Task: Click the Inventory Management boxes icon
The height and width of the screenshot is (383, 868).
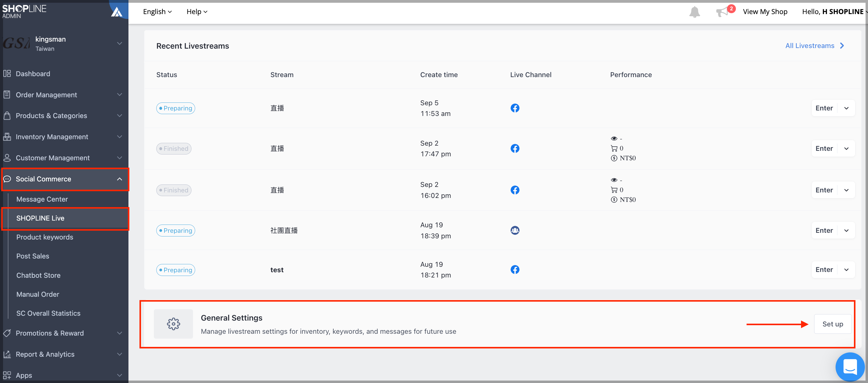Action: tap(7, 136)
